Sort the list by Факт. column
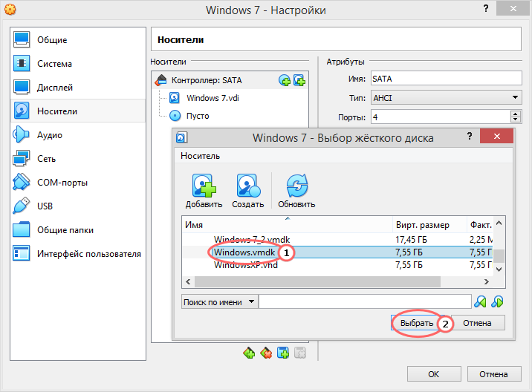Image resolution: width=532 pixels, height=392 pixels. click(x=480, y=224)
